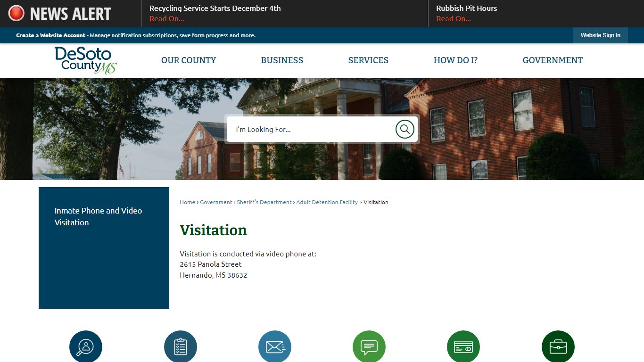Select the 2615 Panola Street address line

211,264
